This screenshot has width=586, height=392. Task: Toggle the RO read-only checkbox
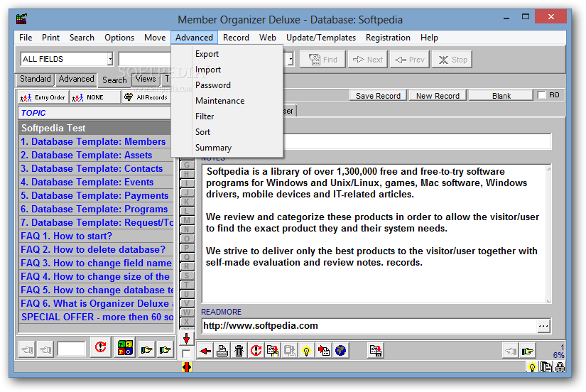point(542,95)
